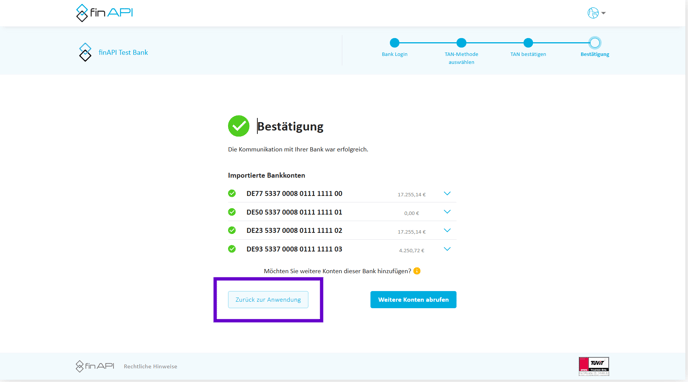688x382 pixels.
Task: Open the language globe menu
Action: tap(596, 13)
